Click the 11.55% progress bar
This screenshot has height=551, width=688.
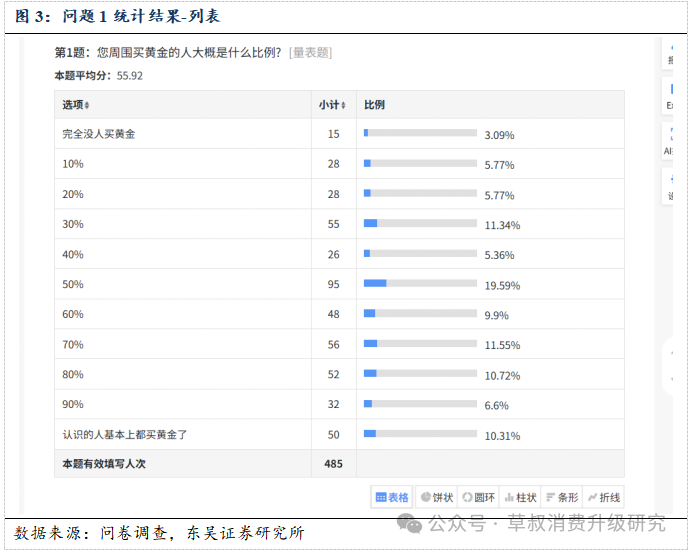coord(420,343)
